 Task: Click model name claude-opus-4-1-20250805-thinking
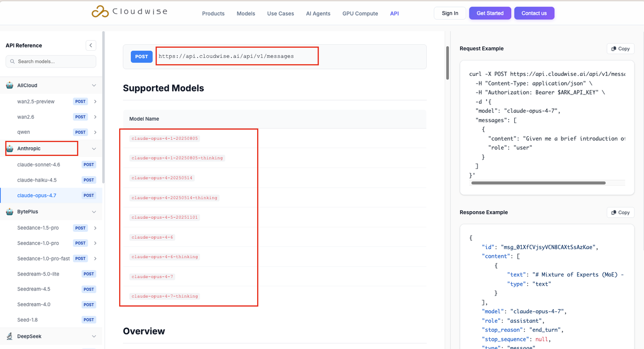pos(177,158)
